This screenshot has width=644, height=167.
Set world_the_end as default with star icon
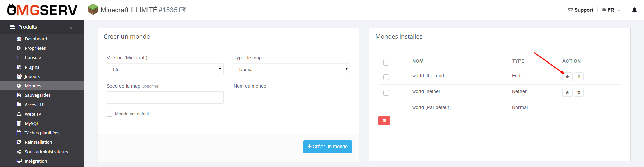567,77
